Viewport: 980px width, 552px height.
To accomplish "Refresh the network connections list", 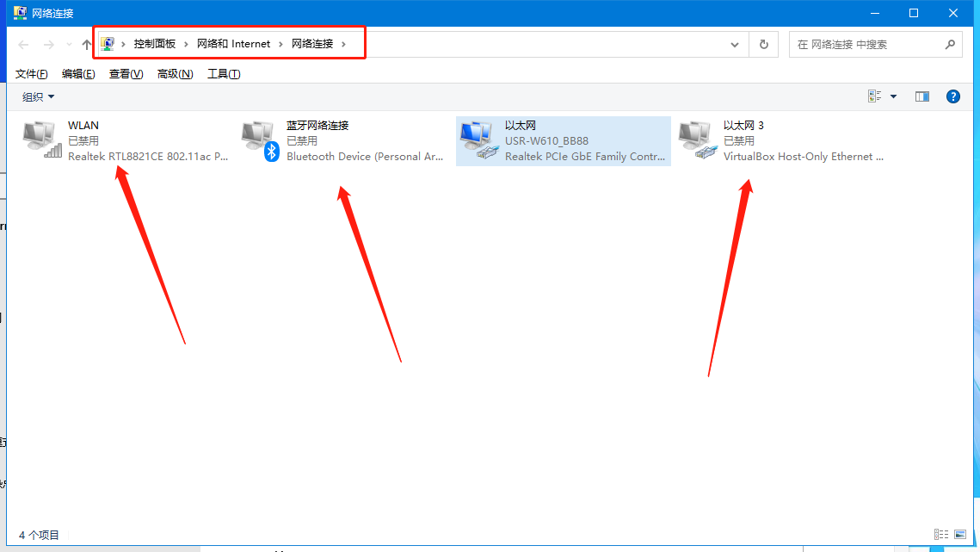I will point(764,45).
